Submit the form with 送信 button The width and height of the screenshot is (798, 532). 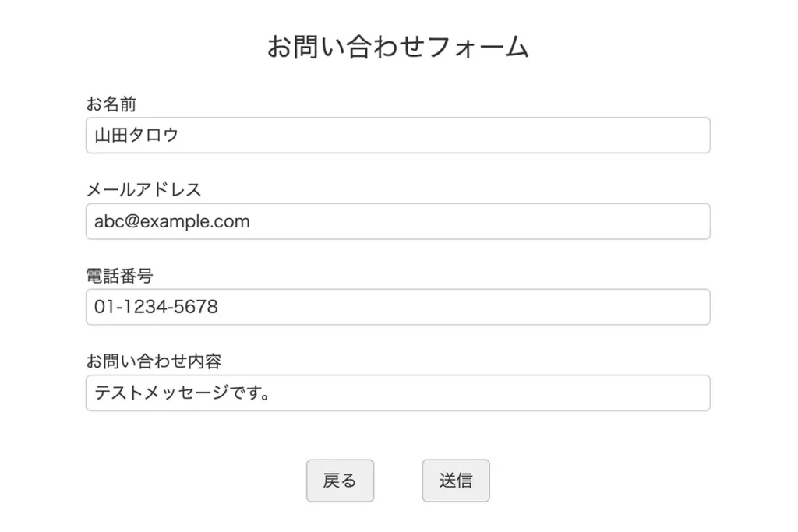pyautogui.click(x=456, y=481)
